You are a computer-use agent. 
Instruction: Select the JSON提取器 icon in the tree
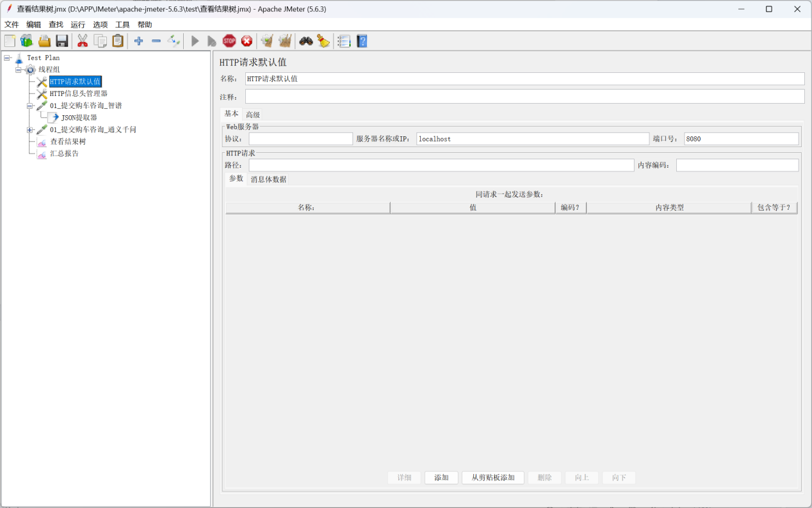(54, 118)
